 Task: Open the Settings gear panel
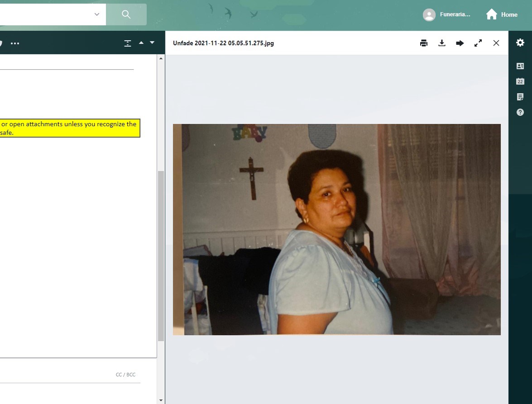[x=520, y=42]
